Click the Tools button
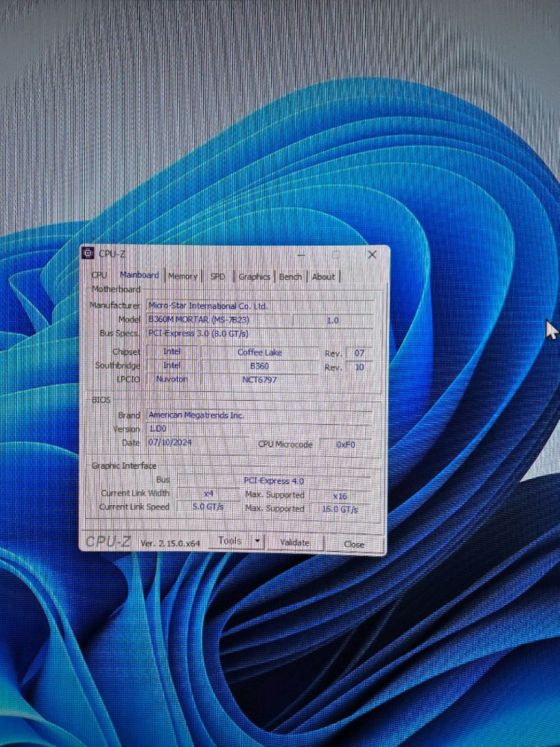This screenshot has height=747, width=560. pyautogui.click(x=229, y=541)
